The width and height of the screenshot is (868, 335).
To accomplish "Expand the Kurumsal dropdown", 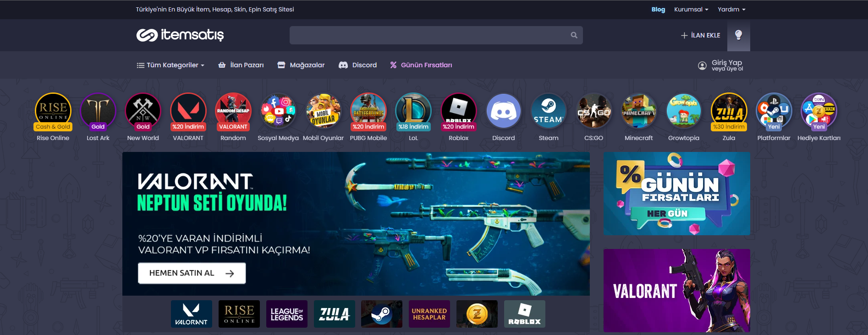I will tap(691, 9).
